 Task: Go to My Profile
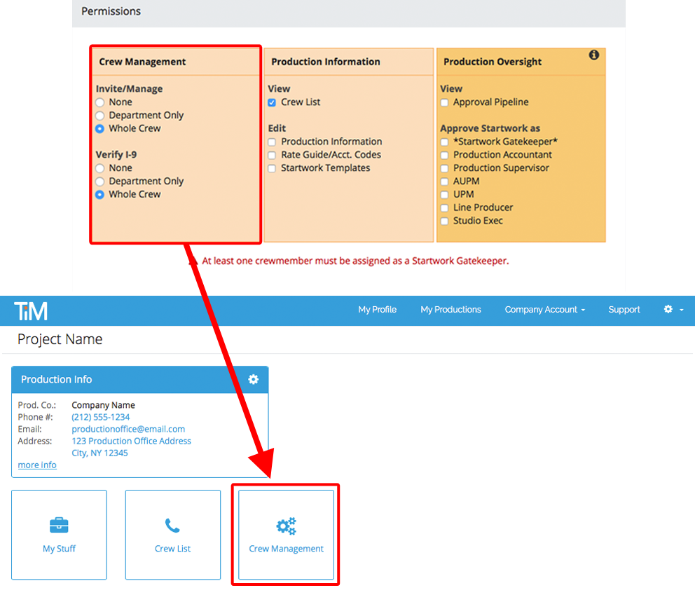click(x=377, y=309)
